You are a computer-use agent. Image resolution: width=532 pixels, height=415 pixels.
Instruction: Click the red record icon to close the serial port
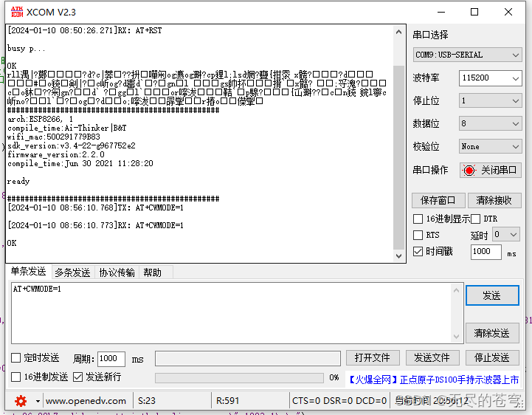(469, 170)
